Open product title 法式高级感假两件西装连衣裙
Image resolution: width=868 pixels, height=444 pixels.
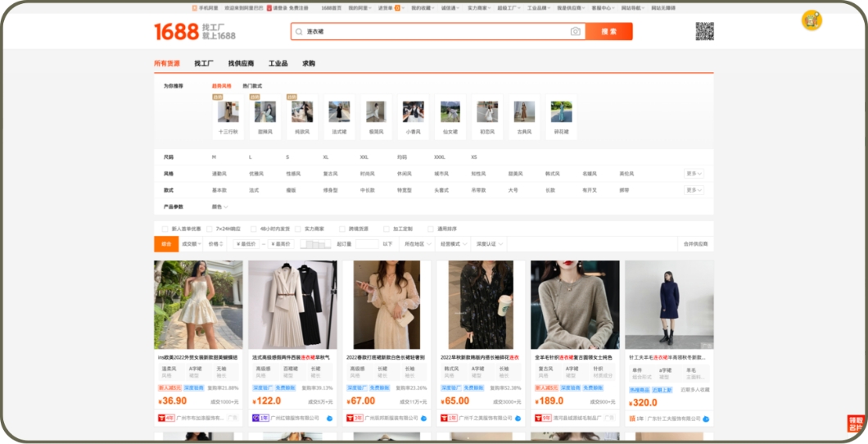[292, 357]
